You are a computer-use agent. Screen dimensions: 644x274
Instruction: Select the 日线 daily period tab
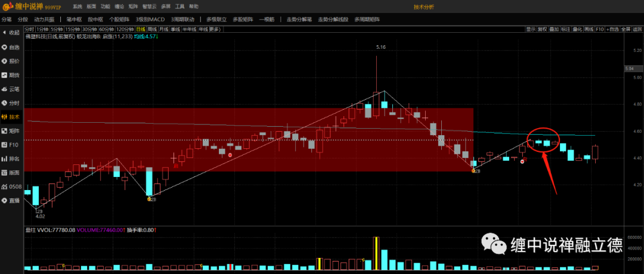141,29
